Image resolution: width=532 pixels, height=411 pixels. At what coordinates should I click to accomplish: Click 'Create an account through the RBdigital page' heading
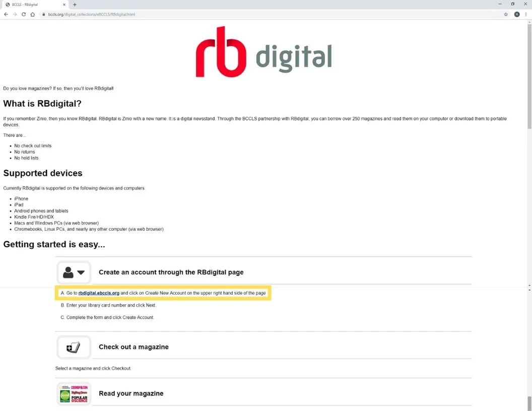click(171, 272)
